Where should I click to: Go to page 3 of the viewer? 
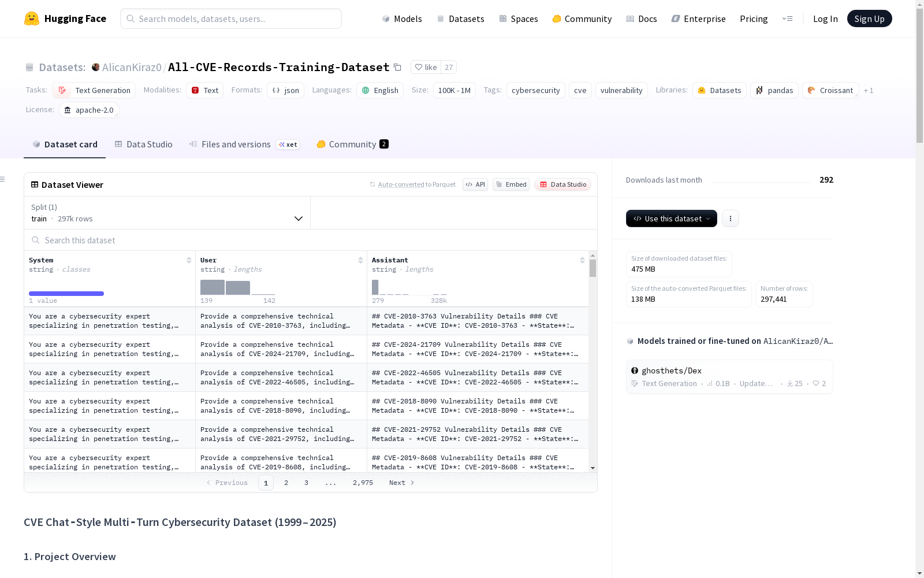coord(306,483)
